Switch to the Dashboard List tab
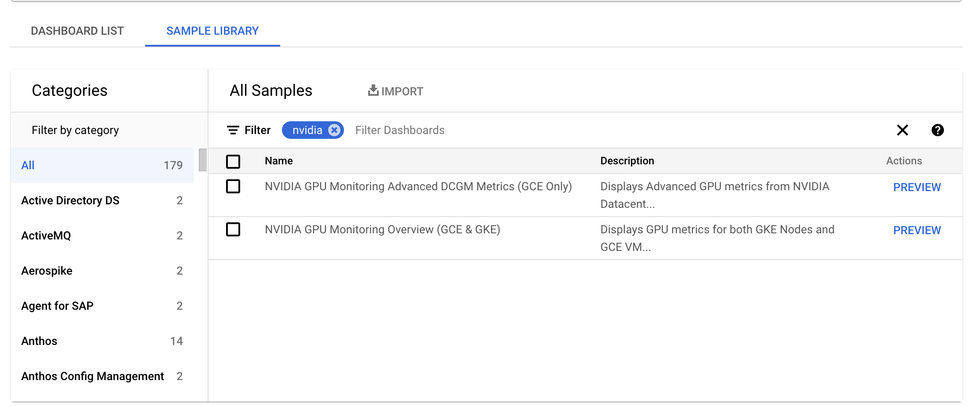 pos(77,31)
